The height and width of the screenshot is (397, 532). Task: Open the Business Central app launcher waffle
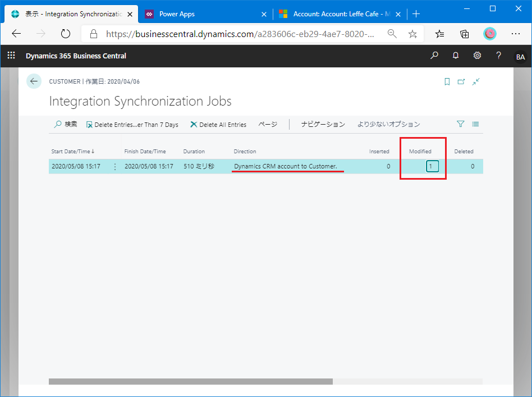pos(11,56)
